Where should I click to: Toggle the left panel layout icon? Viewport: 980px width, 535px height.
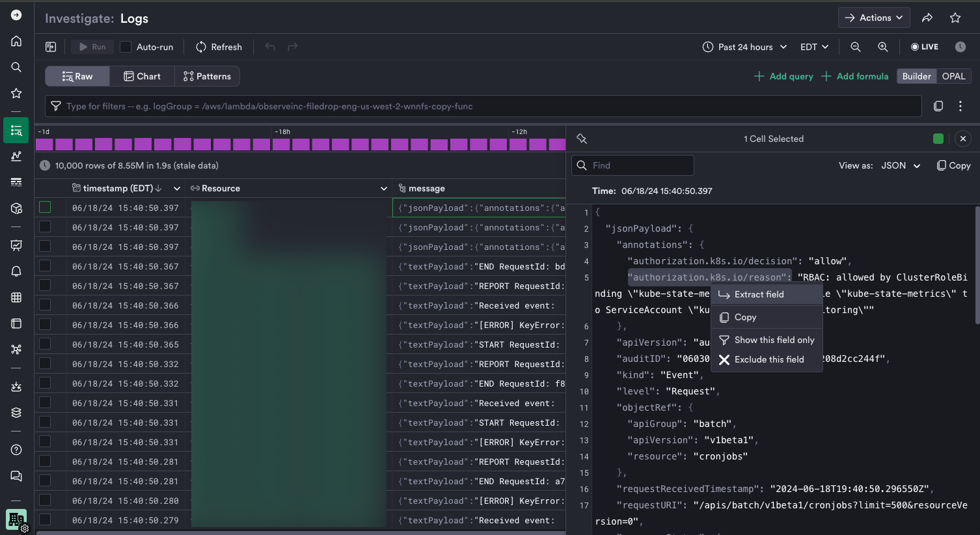[51, 47]
